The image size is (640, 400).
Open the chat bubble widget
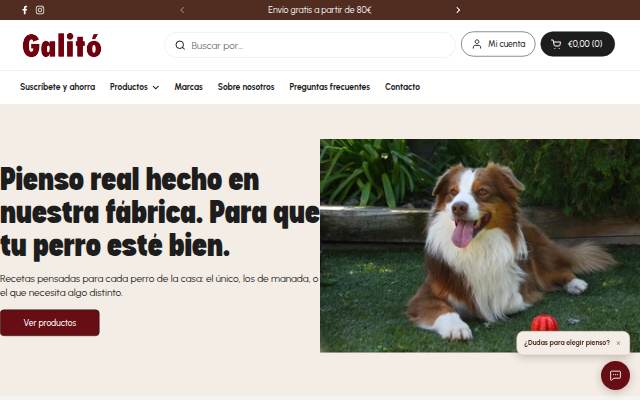pos(615,375)
